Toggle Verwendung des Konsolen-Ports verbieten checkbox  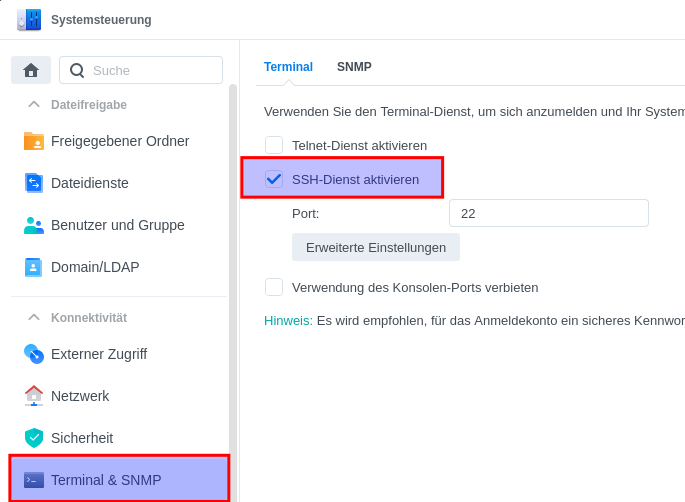pyautogui.click(x=274, y=287)
